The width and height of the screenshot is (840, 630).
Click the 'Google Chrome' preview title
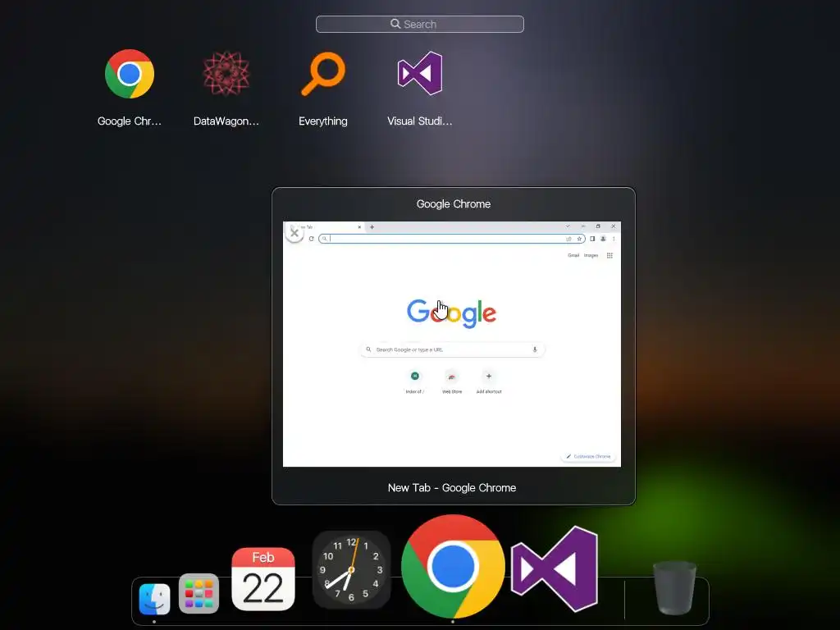(x=453, y=204)
